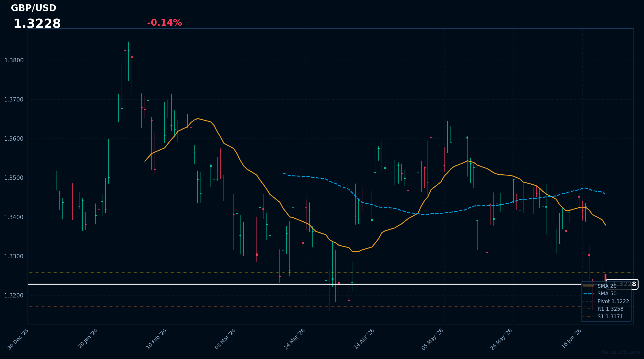The width and height of the screenshot is (644, 359).
Task: Click the current price tag on right edge
Action: pyautogui.click(x=622, y=284)
